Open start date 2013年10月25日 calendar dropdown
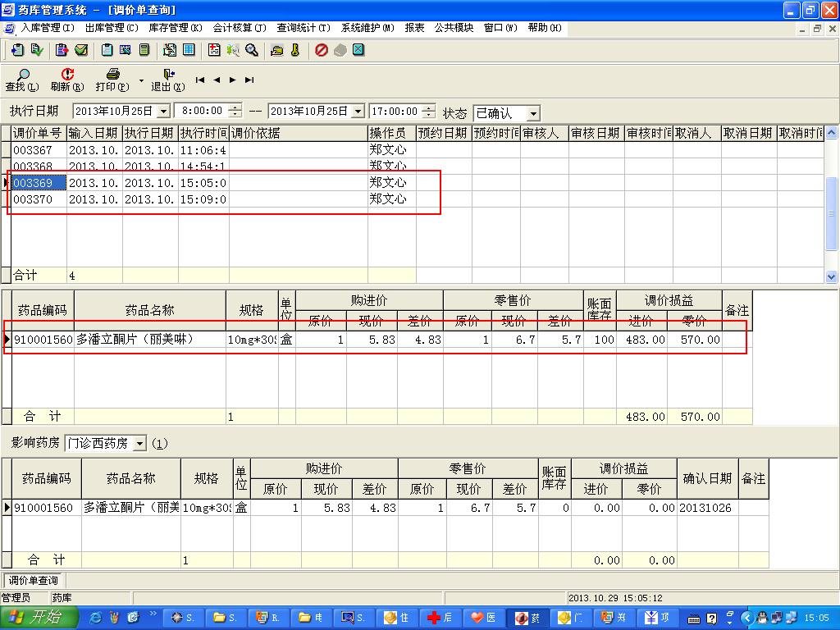The height and width of the screenshot is (630, 840). (x=164, y=112)
